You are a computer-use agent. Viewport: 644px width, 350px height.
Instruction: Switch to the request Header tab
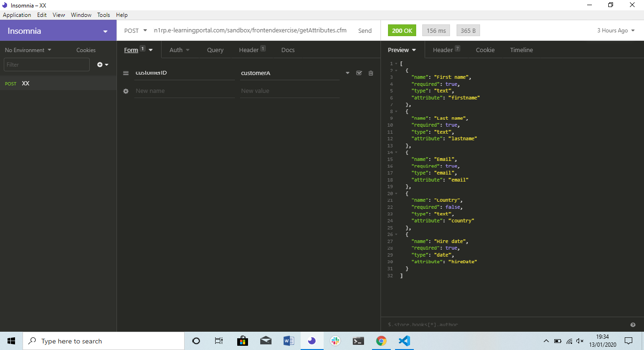point(252,50)
